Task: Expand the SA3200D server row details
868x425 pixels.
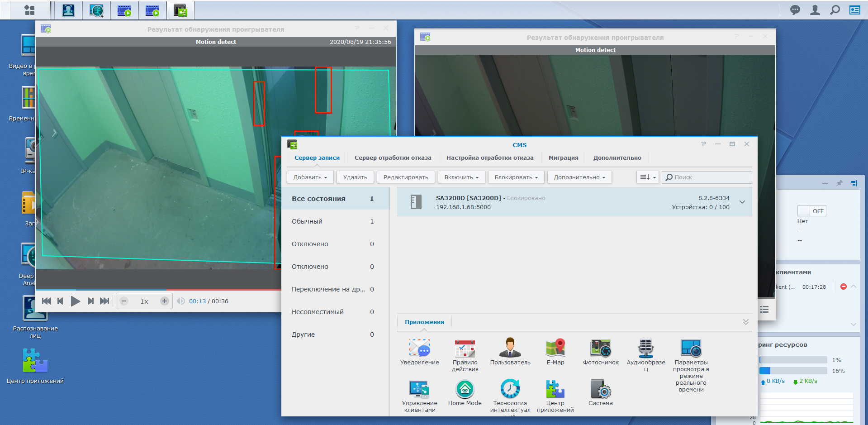Action: point(742,202)
